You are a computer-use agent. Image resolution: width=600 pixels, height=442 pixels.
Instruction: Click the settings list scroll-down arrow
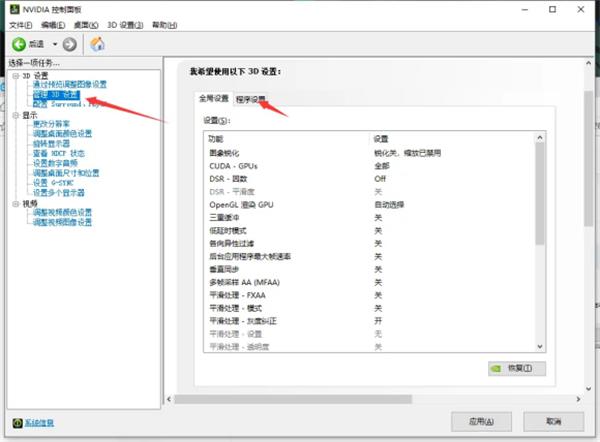coord(540,346)
